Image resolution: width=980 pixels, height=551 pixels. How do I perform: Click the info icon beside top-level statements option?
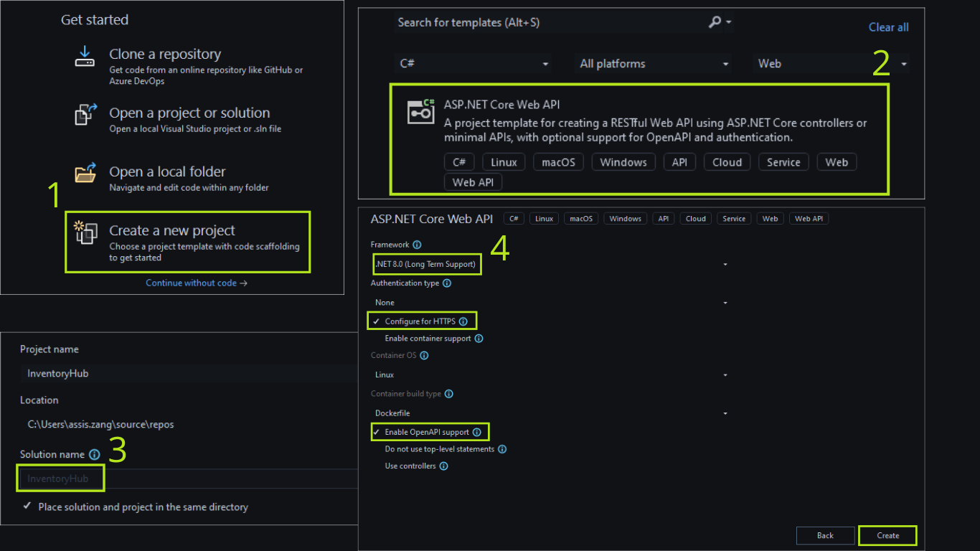pos(502,449)
